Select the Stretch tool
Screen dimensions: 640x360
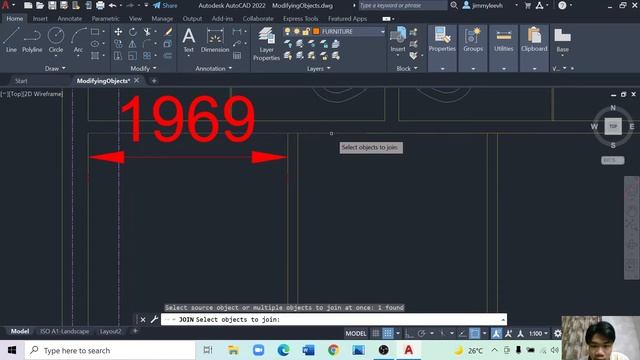coord(118,56)
